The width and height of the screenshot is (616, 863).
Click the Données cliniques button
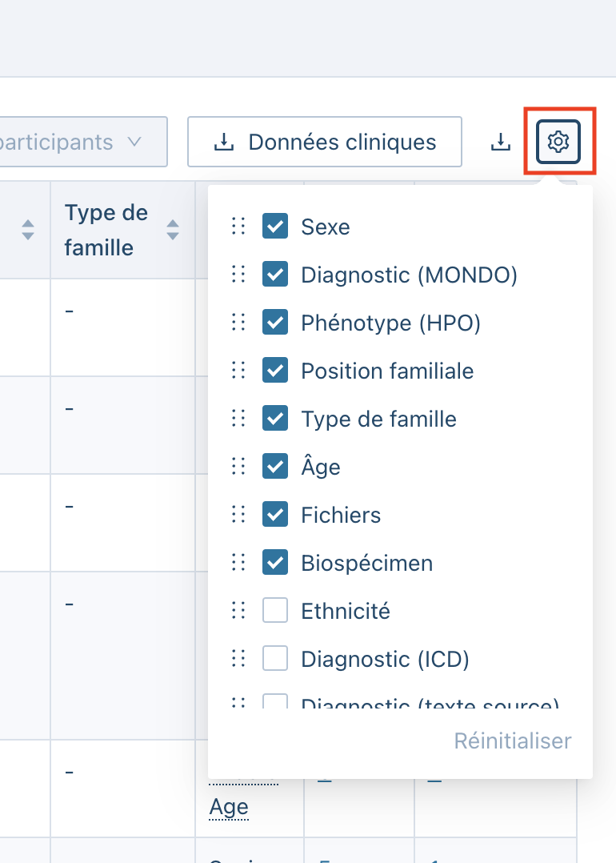pyautogui.click(x=325, y=142)
